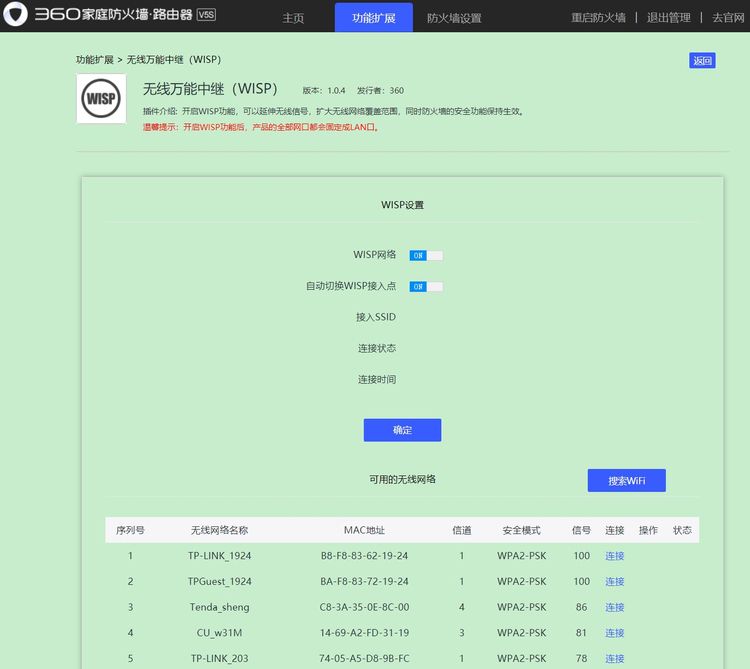The image size is (750, 669).
Task: Click the 无线万能中继（WISP）title
Action: (210, 89)
